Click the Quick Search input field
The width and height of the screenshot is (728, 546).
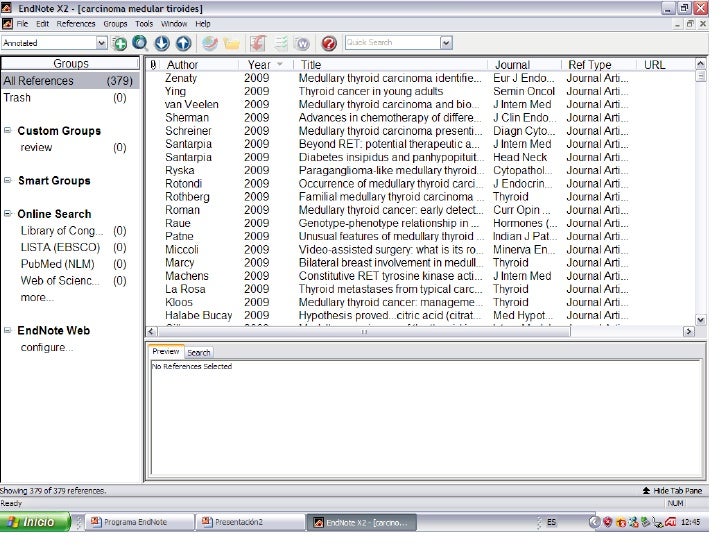390,43
